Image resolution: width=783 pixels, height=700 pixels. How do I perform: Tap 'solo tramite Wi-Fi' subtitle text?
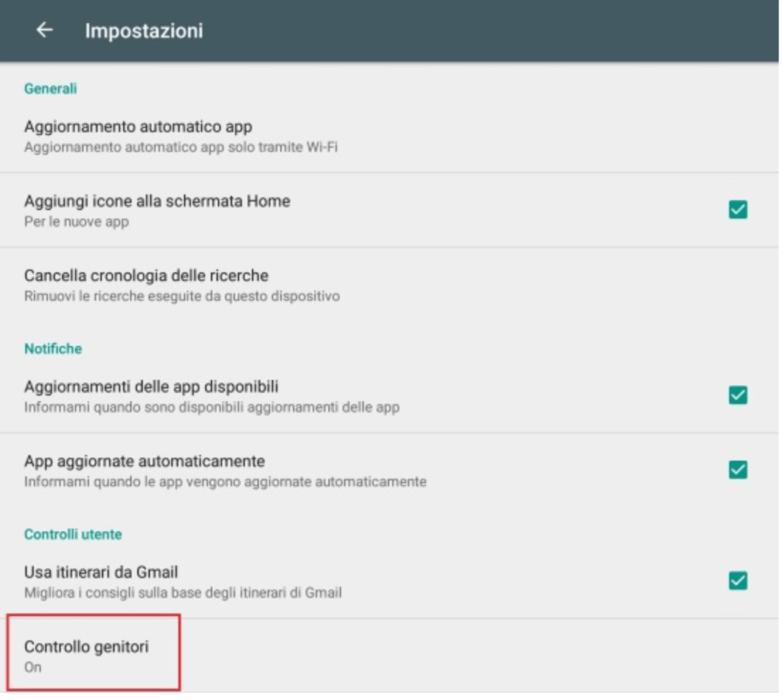[283, 147]
